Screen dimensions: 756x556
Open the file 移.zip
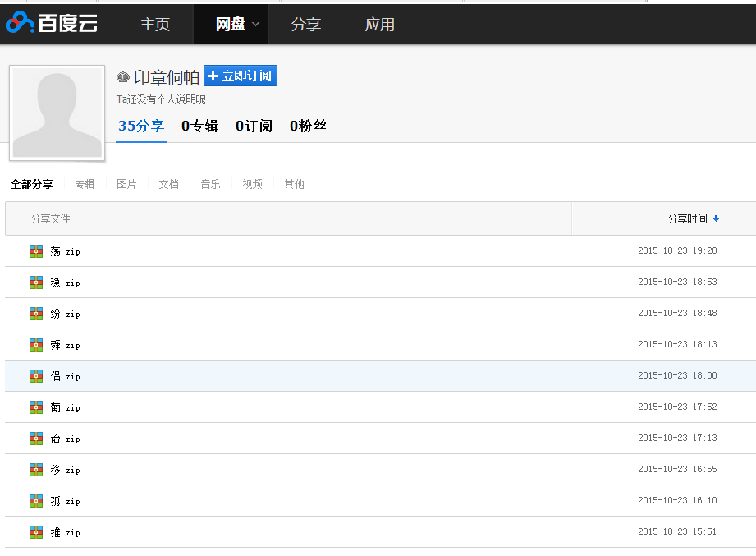(x=65, y=470)
